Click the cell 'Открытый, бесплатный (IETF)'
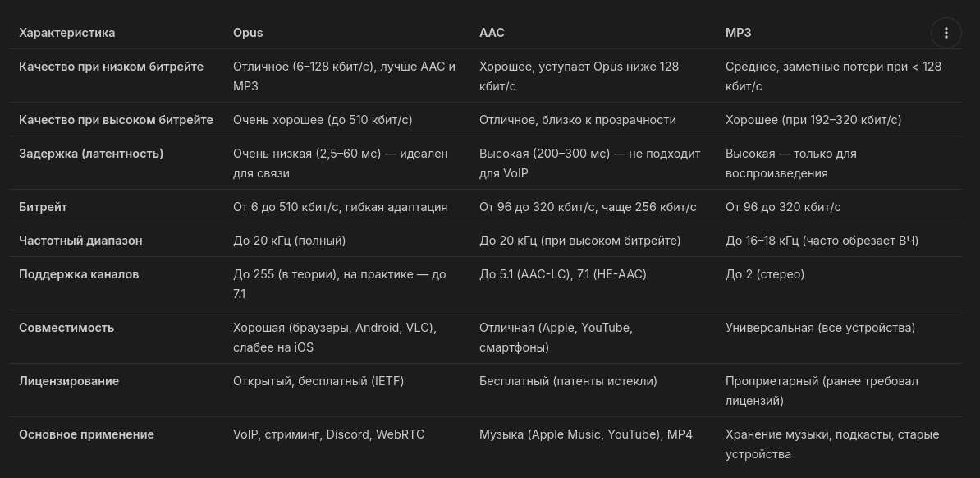980x478 pixels. [x=318, y=381]
